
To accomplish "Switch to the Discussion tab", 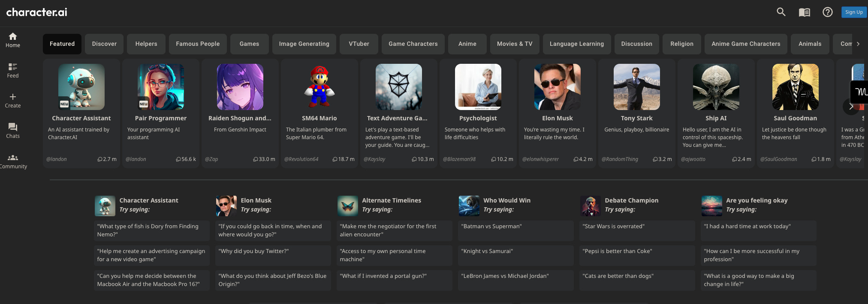I will click(637, 44).
